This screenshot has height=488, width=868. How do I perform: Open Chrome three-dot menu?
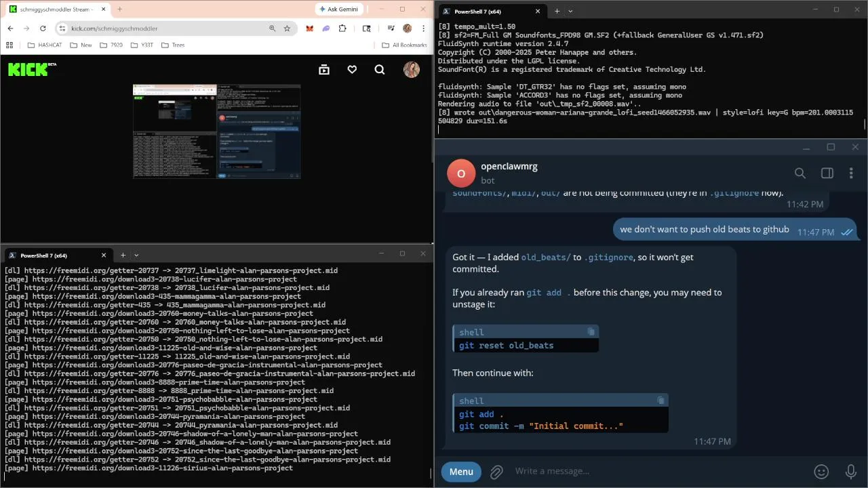pos(423,28)
